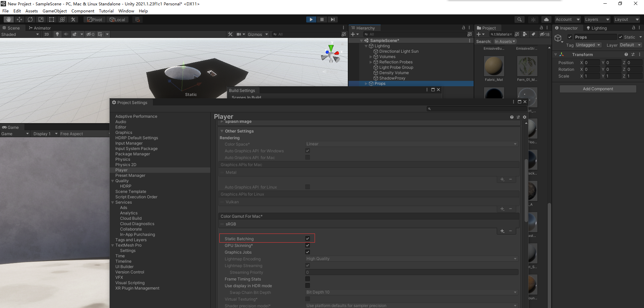The image size is (644, 308).
Task: Open the Display 1 dropdown in Game view
Action: [x=45, y=134]
